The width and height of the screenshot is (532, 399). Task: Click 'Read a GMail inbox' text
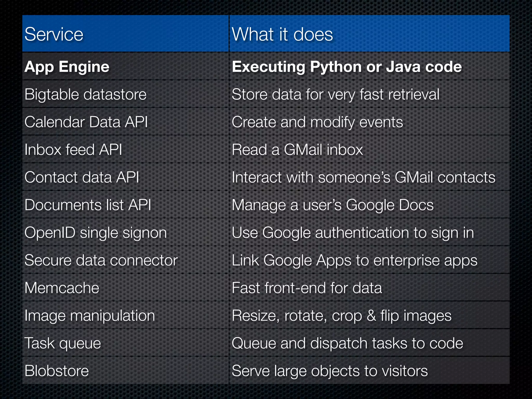click(x=297, y=150)
